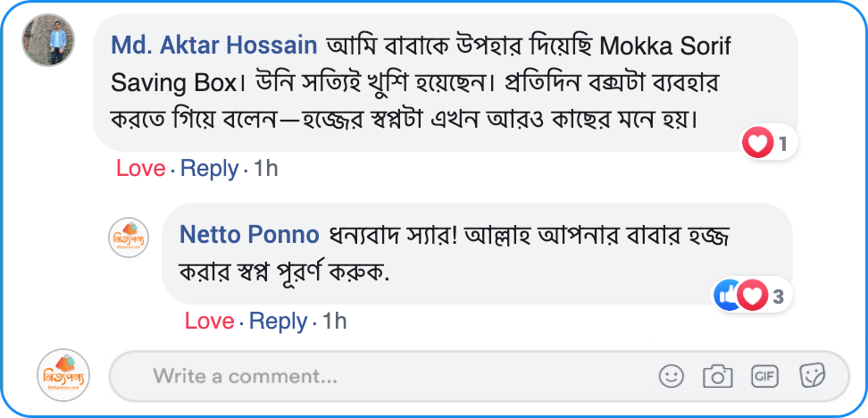Open the sticker picker
Screen dimensions: 868x418
(812, 376)
